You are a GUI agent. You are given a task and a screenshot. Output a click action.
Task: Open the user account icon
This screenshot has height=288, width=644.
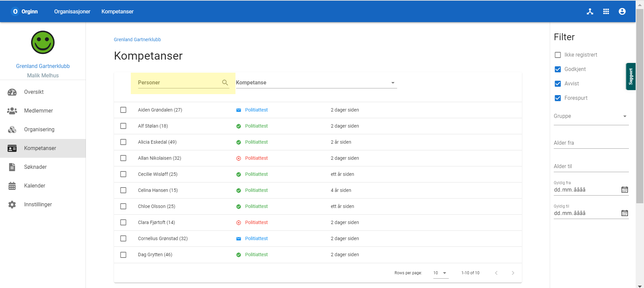click(622, 11)
